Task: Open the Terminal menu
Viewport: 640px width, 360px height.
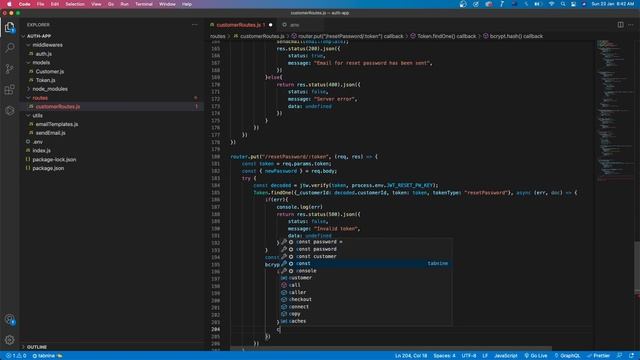Action: pos(144,4)
